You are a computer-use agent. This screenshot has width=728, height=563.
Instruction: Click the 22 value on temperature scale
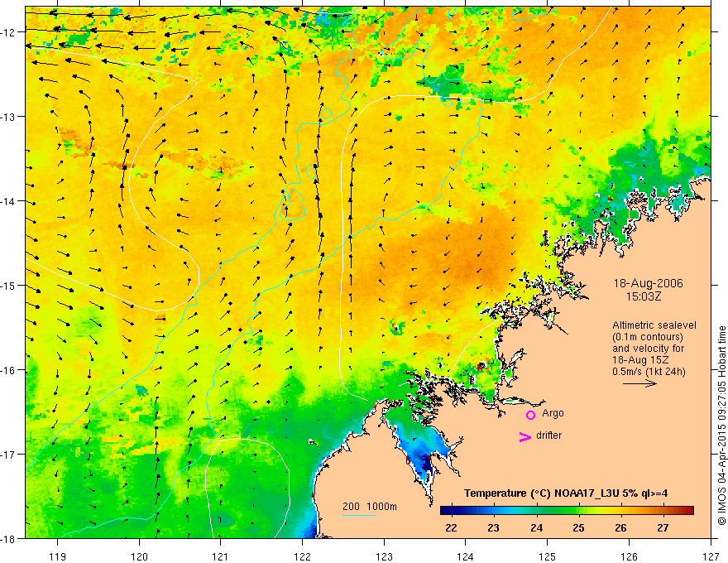coord(451,527)
